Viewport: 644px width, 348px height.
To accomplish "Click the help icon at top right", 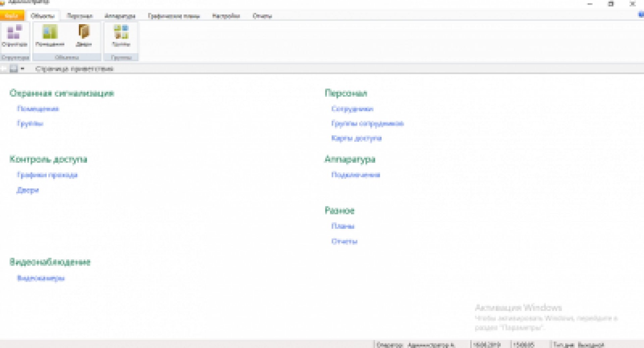I will (x=641, y=15).
